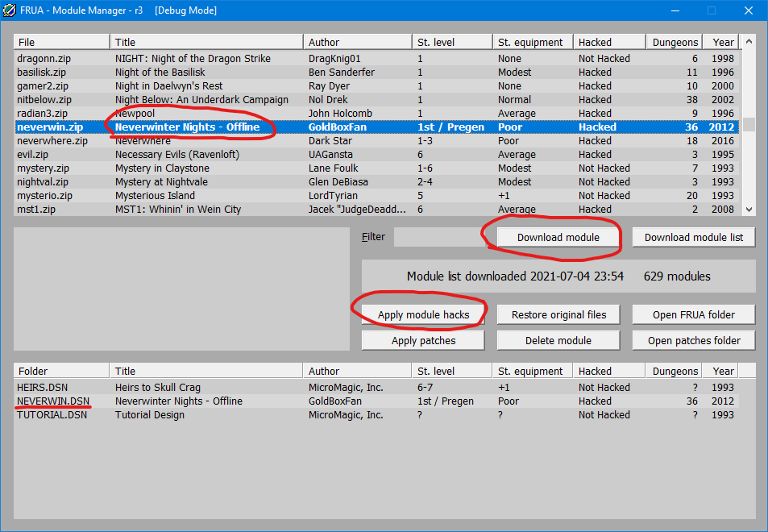Select the installed HEIRS.DSN row
Screen dimensions: 768x532
pyautogui.click(x=376, y=387)
